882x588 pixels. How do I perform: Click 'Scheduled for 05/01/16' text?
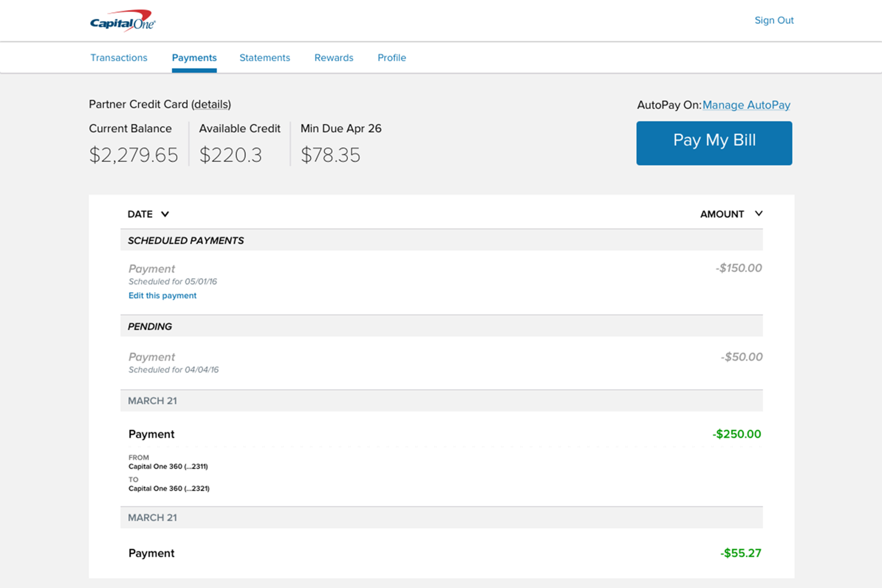(173, 281)
